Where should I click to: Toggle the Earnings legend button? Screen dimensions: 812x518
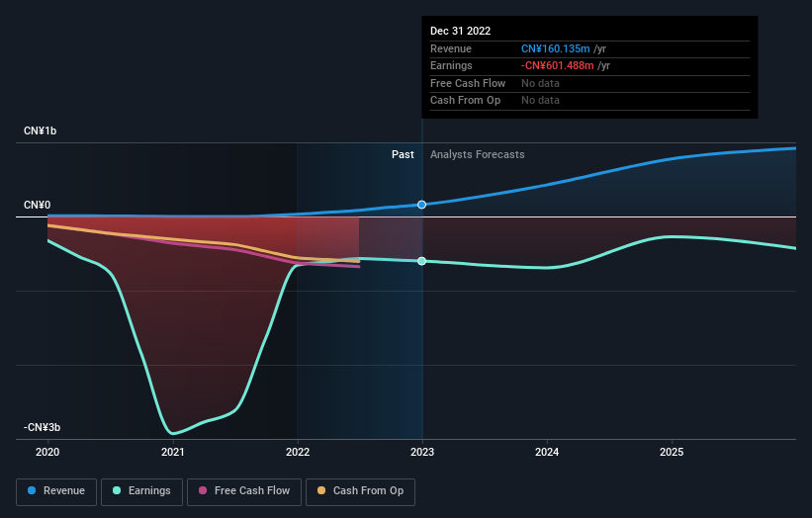(x=141, y=491)
